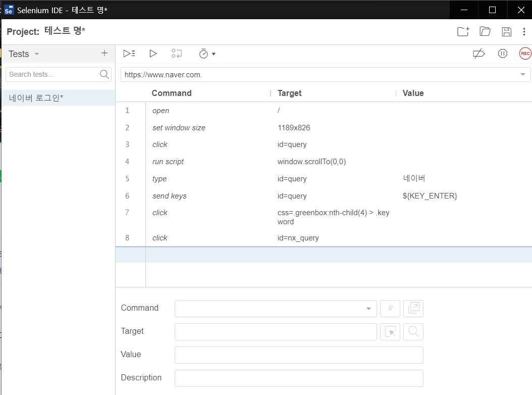The width and height of the screenshot is (532, 395).
Task: Open an existing project folder
Action: click(x=485, y=31)
